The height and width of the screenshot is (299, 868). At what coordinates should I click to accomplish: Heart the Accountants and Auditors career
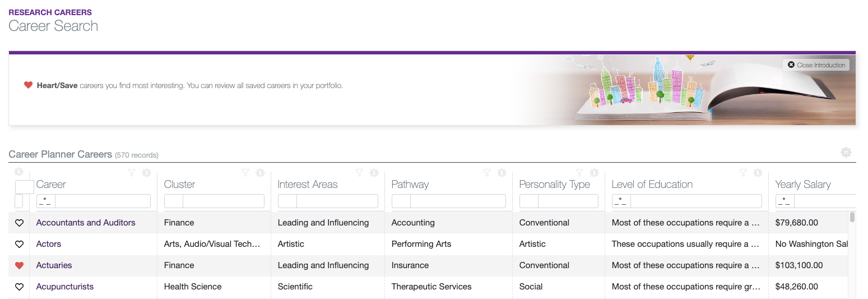coord(19,223)
